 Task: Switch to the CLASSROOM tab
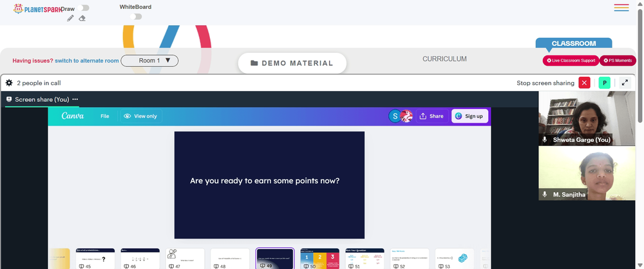pyautogui.click(x=573, y=43)
